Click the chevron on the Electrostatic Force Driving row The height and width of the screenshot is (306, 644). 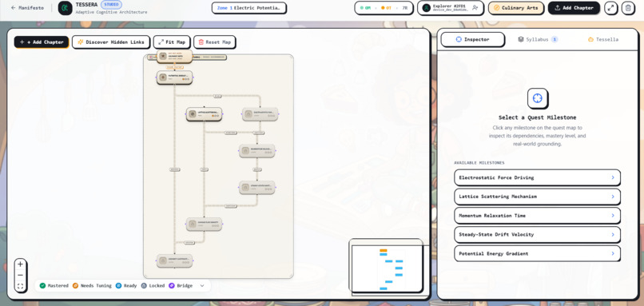point(612,177)
